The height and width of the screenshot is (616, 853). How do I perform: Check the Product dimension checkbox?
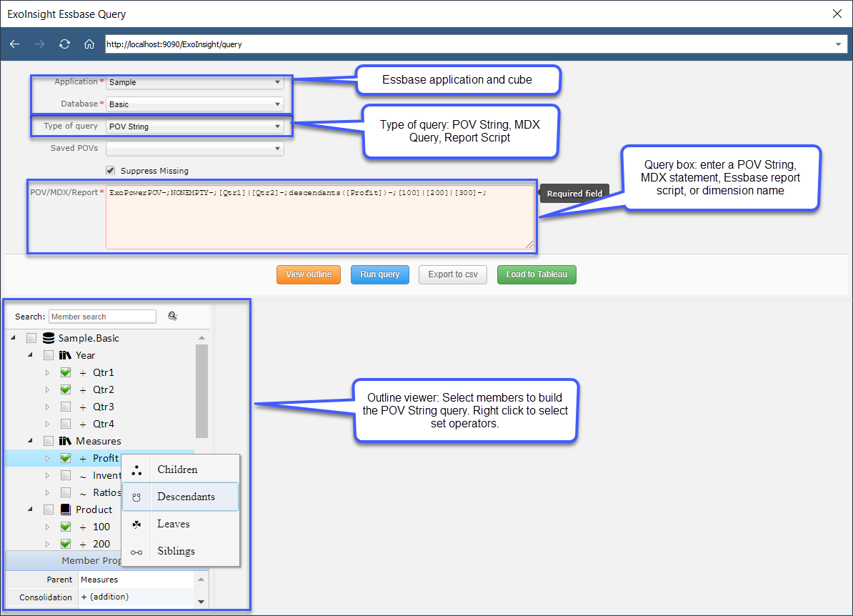(x=49, y=510)
